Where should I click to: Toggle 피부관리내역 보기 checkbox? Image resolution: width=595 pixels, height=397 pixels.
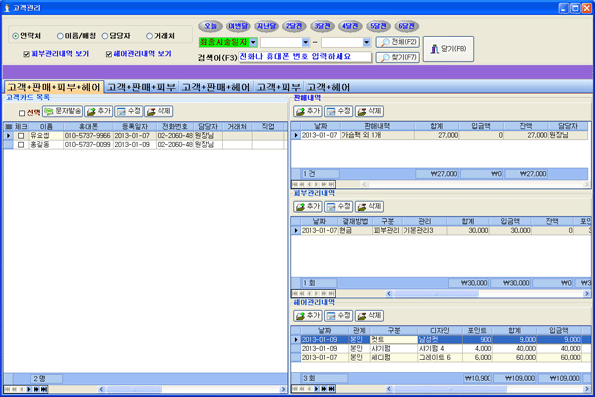(x=26, y=54)
